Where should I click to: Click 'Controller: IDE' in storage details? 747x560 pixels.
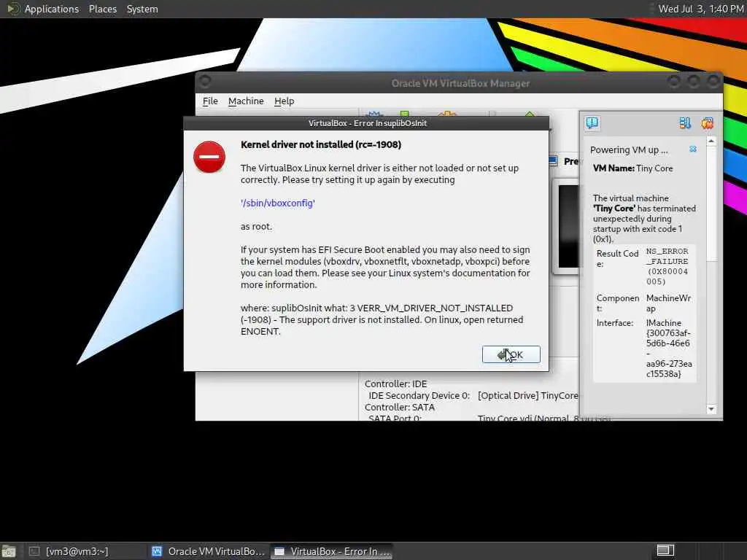[395, 384]
